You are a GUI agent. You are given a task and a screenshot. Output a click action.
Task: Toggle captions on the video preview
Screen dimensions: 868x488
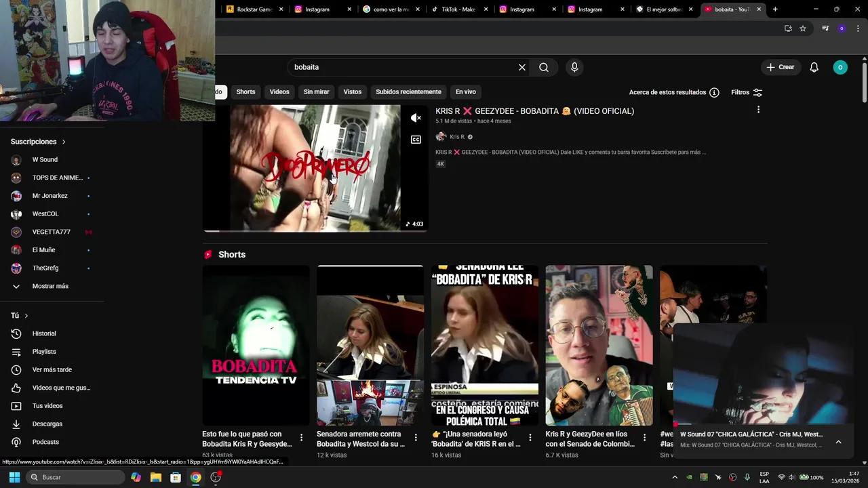(416, 140)
